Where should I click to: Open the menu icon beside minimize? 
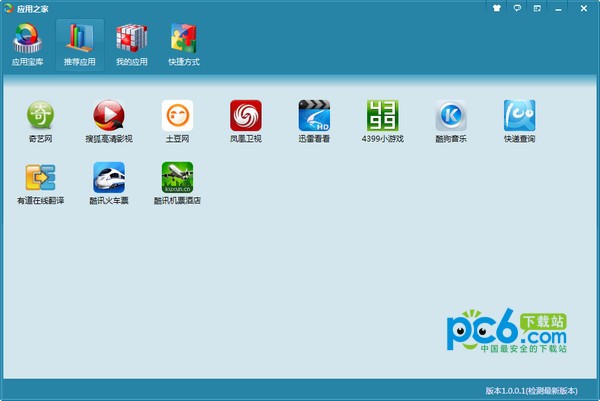pyautogui.click(x=537, y=8)
